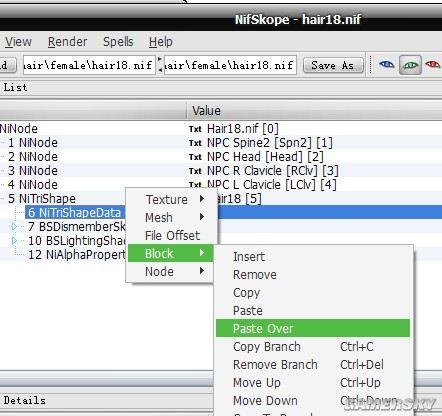Click the load file path input field
This screenshot has width=442, height=416.
pyautogui.click(x=89, y=65)
